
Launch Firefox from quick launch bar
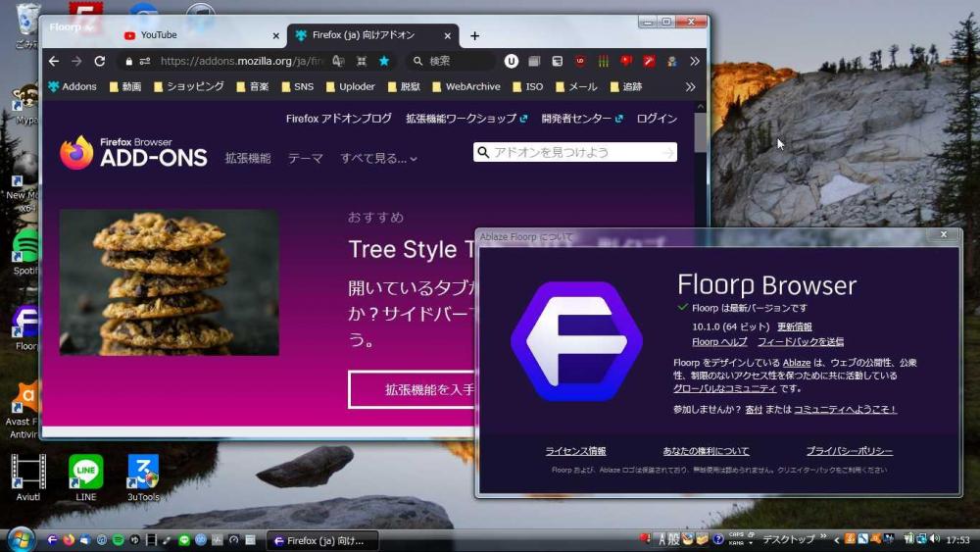click(x=69, y=540)
